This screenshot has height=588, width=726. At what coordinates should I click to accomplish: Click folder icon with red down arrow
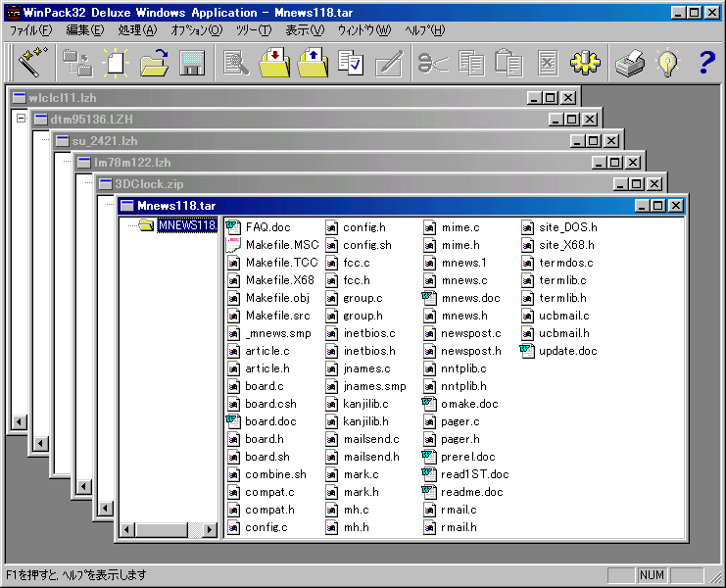point(274,62)
